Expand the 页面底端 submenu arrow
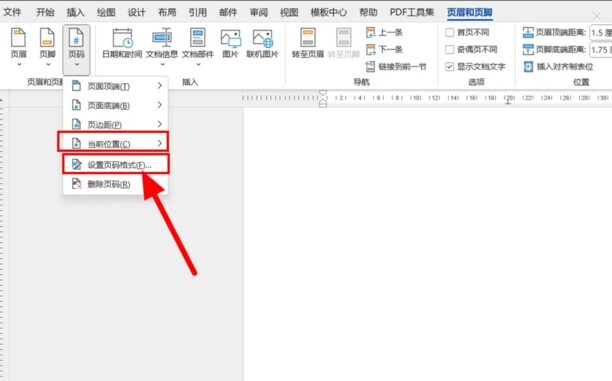 pos(160,105)
